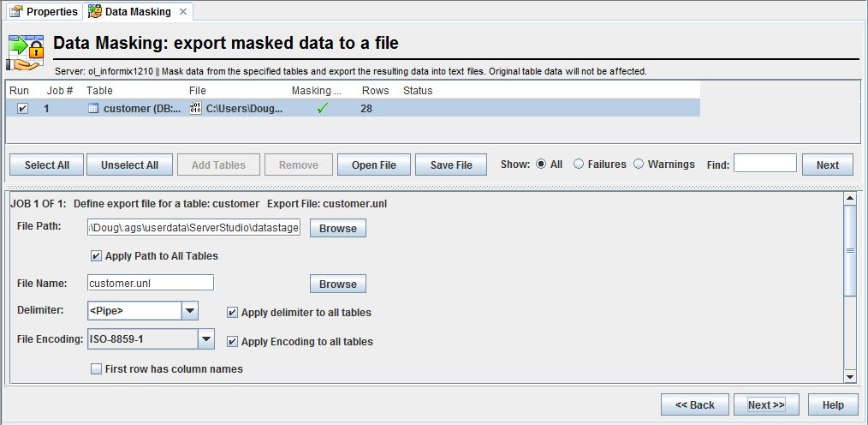Image resolution: width=868 pixels, height=425 pixels.
Task: Click the export file icon in job row
Action: [x=195, y=109]
